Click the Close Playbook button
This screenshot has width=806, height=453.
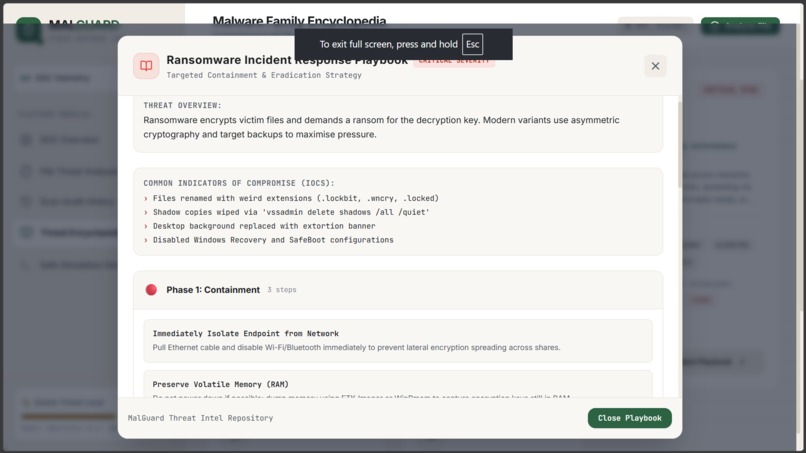point(629,418)
